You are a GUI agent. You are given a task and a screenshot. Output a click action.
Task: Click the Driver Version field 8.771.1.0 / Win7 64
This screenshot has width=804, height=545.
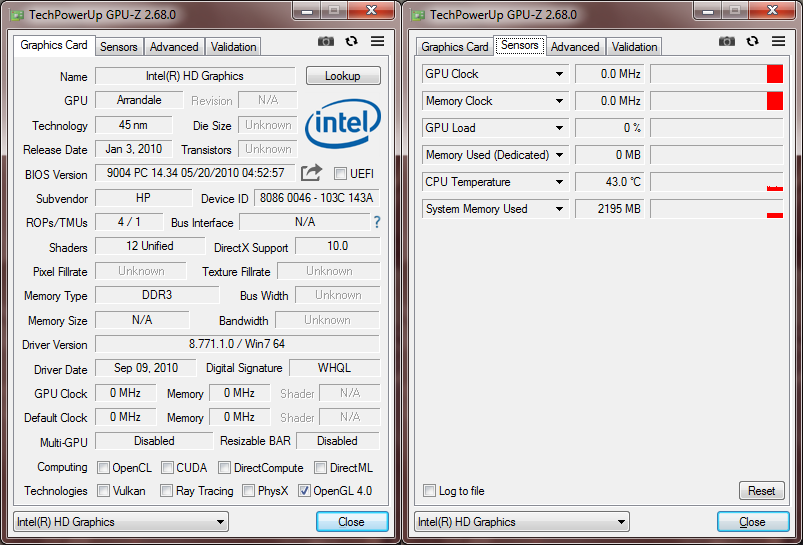237,344
